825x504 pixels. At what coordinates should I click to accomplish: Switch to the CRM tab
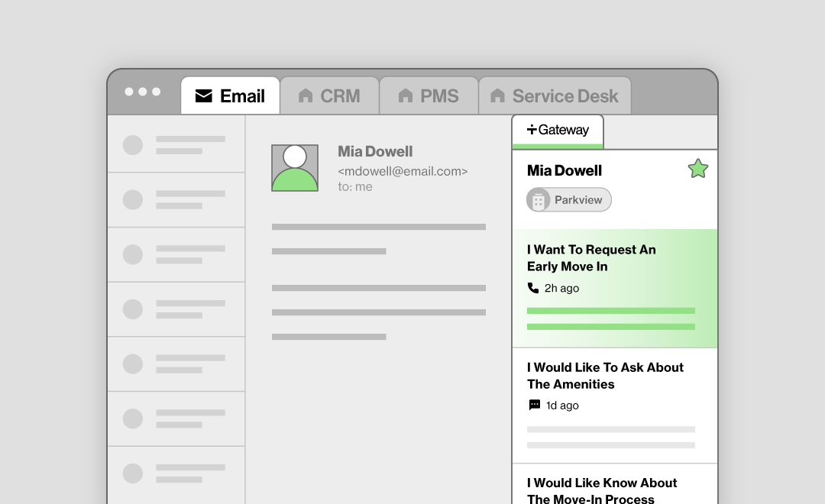tap(329, 95)
